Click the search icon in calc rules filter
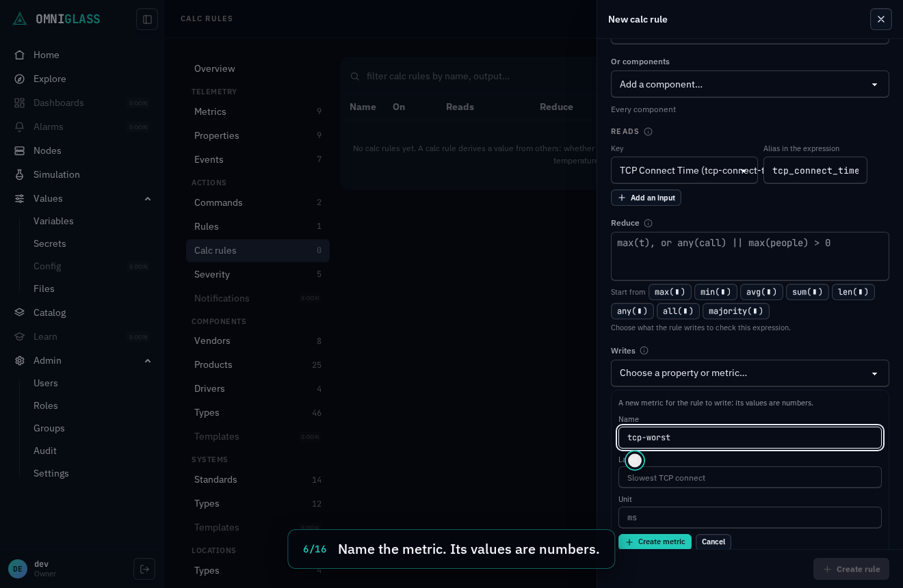 355,76
